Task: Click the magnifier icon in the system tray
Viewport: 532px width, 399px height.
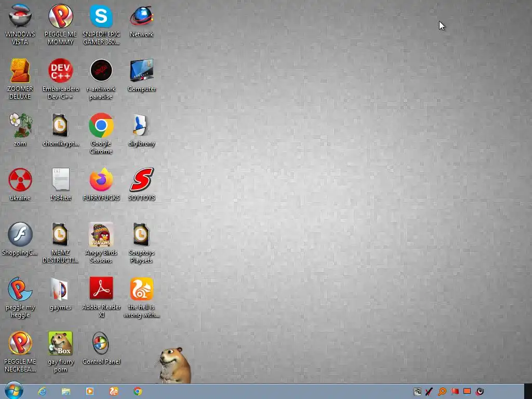Action: click(x=442, y=392)
